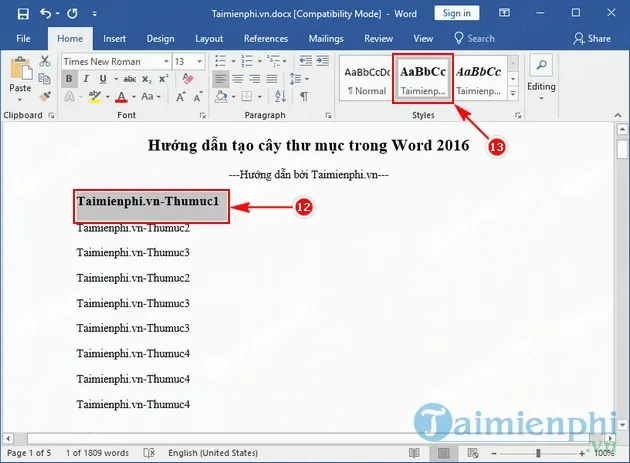Decrease the font size with Shrink Font
Image resolution: width=630 pixels, height=463 pixels.
coord(198,96)
